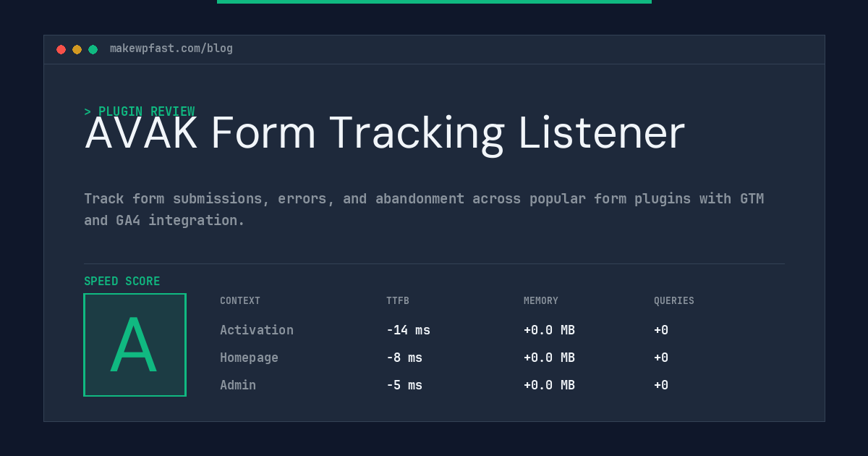The width and height of the screenshot is (868, 456).
Task: Select the Homepage row label
Action: (249, 358)
